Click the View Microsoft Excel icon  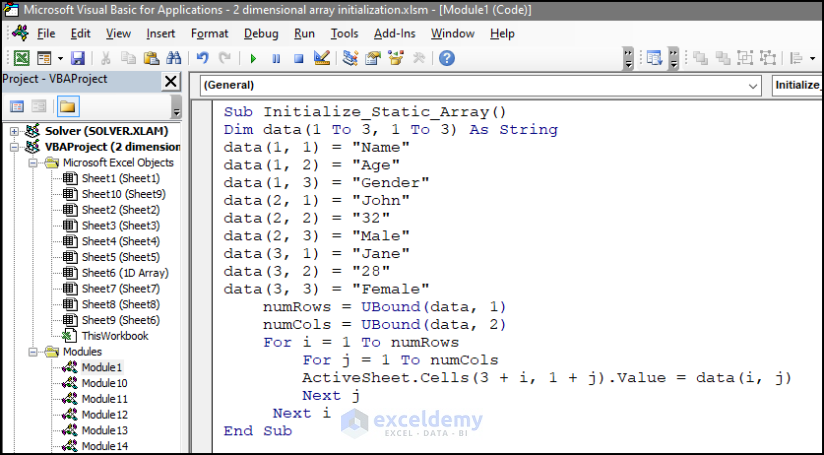[x=22, y=58]
